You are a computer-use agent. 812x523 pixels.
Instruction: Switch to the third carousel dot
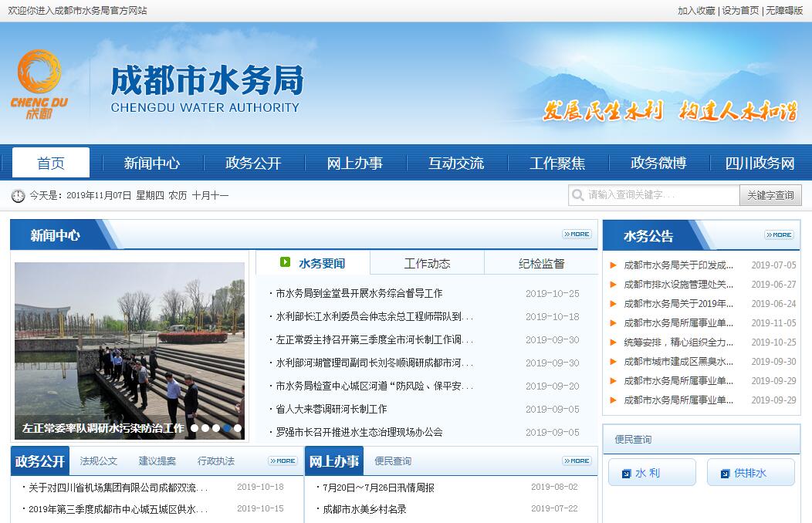216,428
